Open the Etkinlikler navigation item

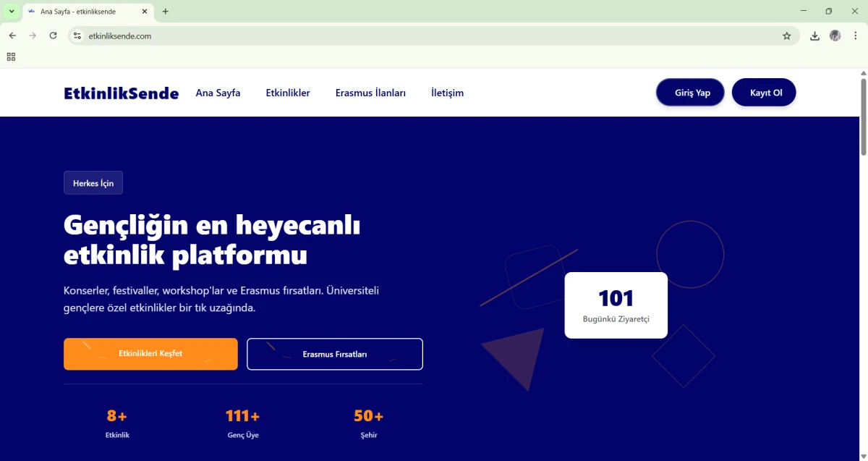click(x=288, y=93)
